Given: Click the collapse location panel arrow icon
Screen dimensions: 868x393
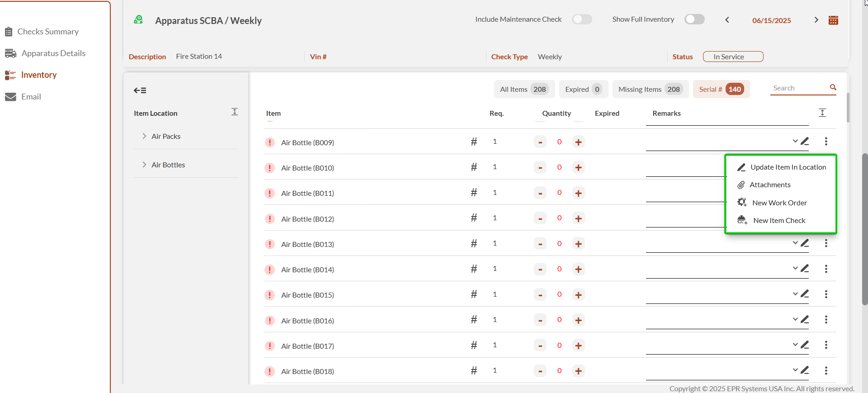Looking at the screenshot, I should tap(140, 90).
